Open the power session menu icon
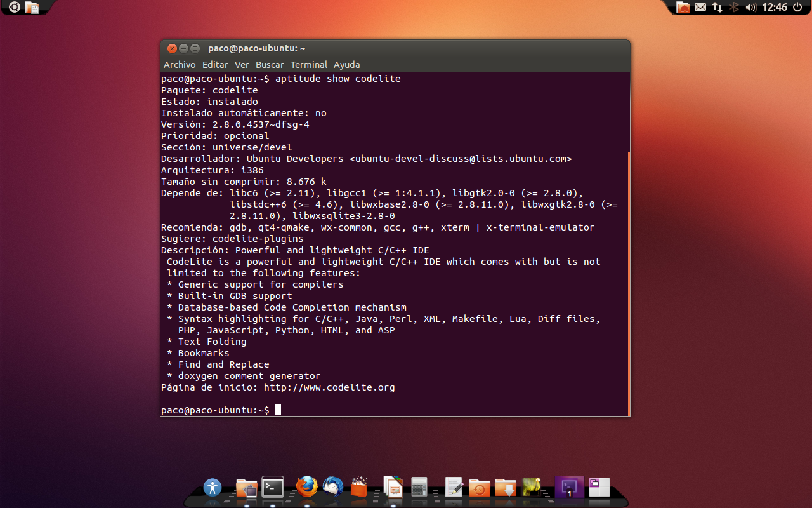 798,8
